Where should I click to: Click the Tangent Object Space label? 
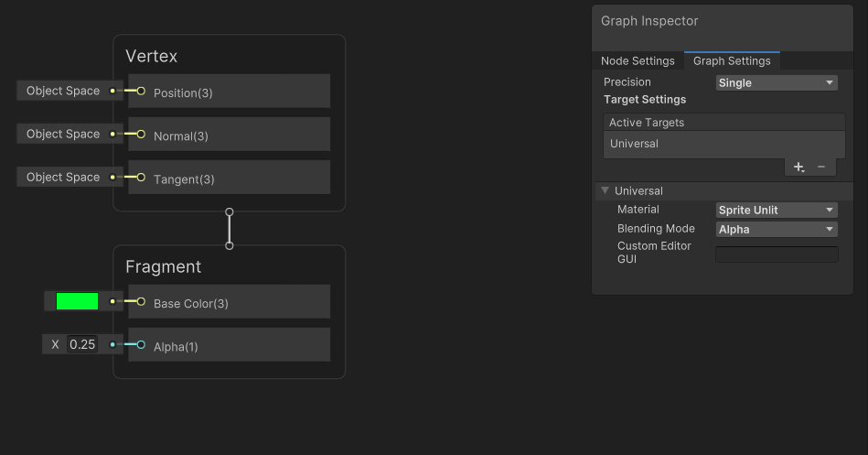[63, 178]
